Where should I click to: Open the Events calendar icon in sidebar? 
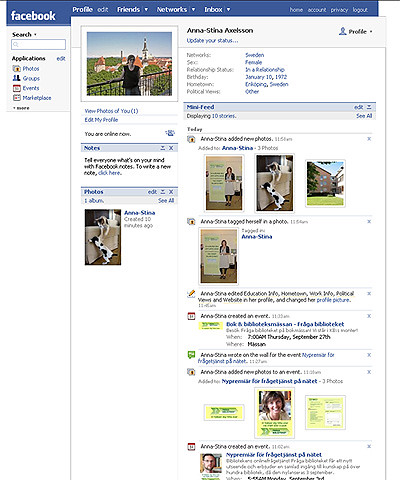16,88
